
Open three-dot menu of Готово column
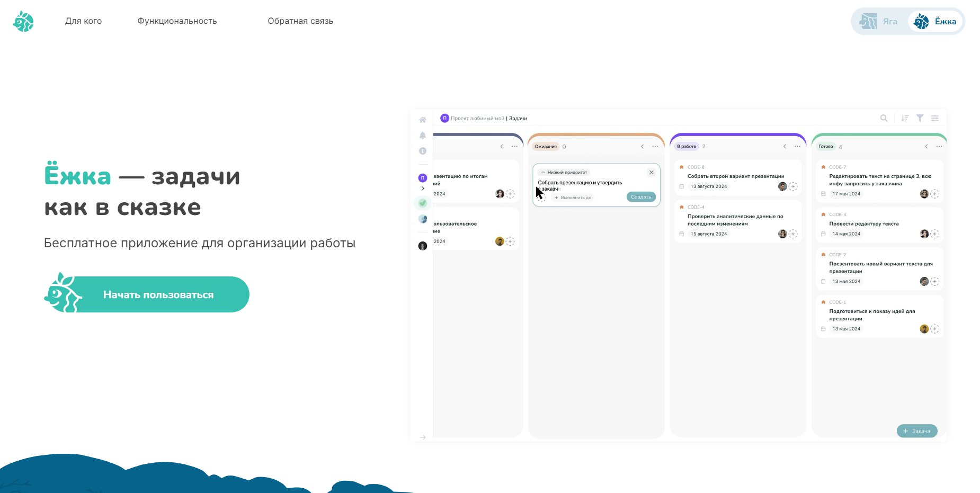[939, 147]
